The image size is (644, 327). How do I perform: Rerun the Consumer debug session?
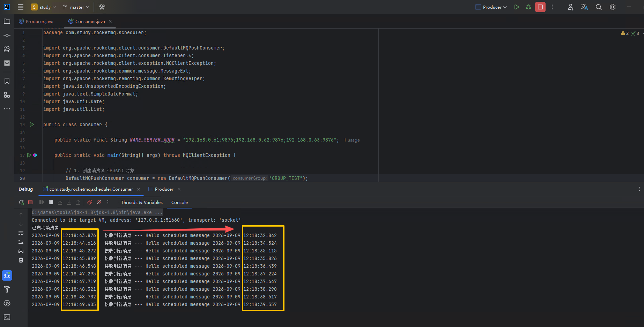point(21,202)
